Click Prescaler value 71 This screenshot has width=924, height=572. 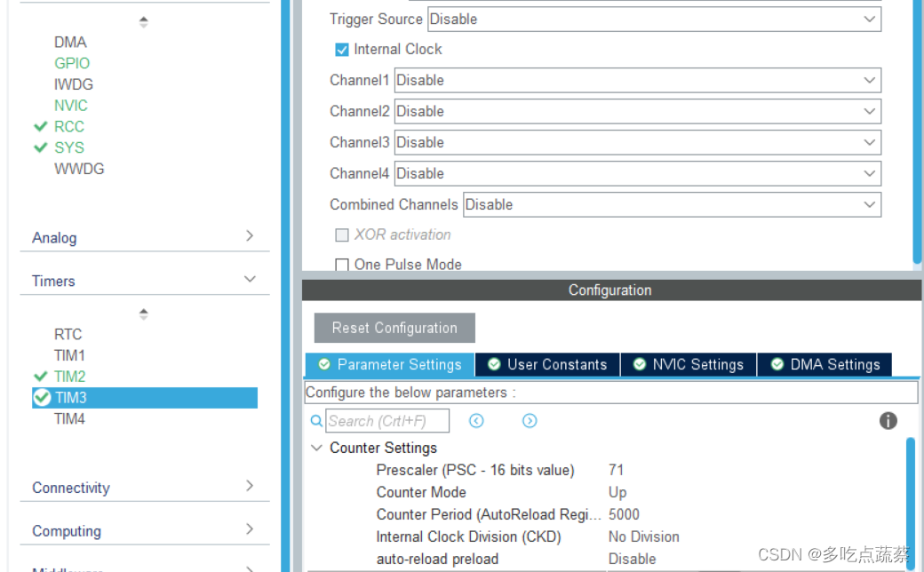click(x=616, y=470)
